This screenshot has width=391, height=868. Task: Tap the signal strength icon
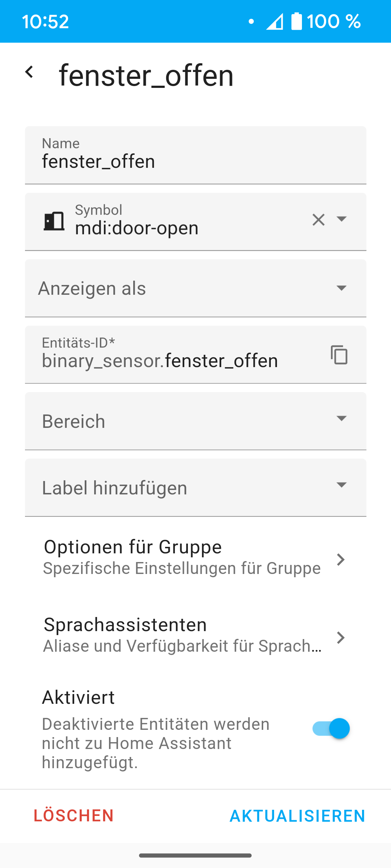tap(274, 22)
